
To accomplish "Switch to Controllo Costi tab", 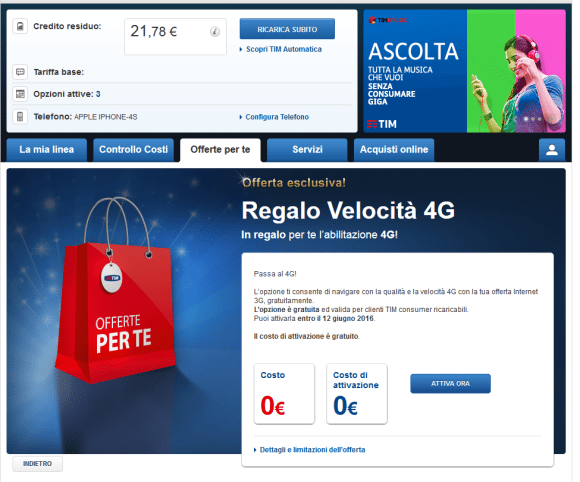I will (x=134, y=150).
